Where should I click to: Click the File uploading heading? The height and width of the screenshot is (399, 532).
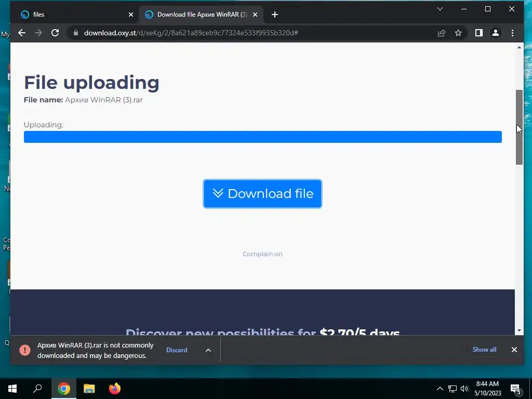(x=91, y=83)
